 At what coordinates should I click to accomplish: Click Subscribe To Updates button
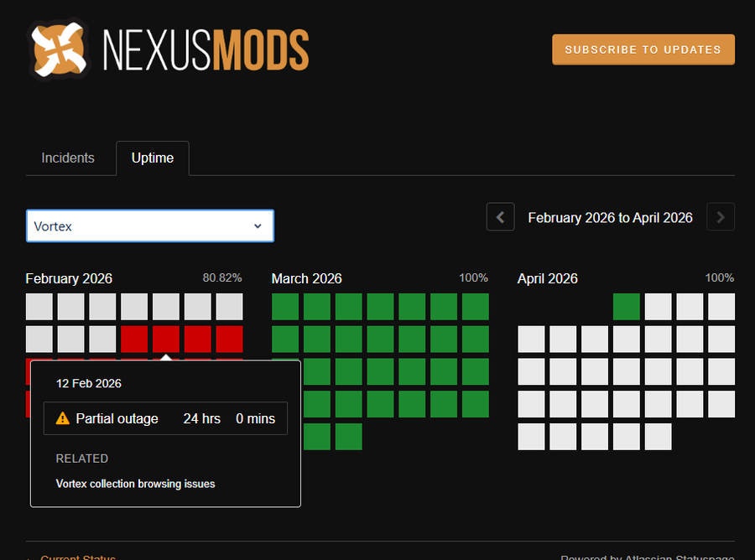[643, 49]
